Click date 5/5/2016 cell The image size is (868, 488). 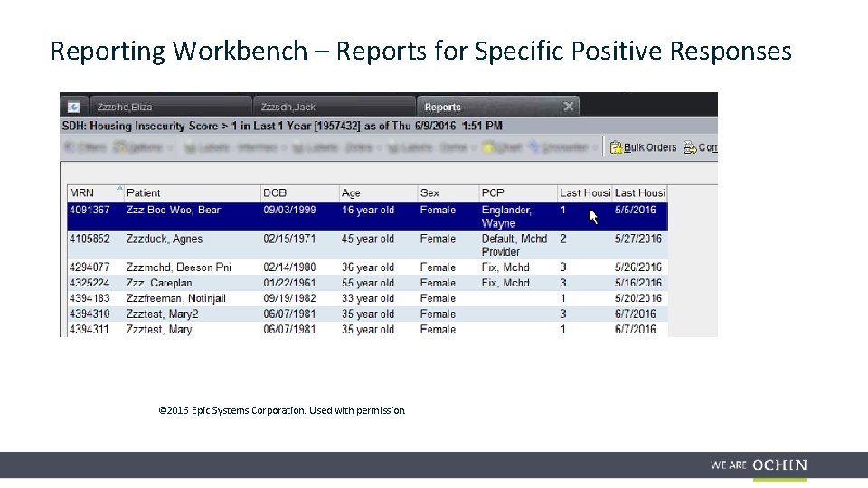click(x=636, y=211)
